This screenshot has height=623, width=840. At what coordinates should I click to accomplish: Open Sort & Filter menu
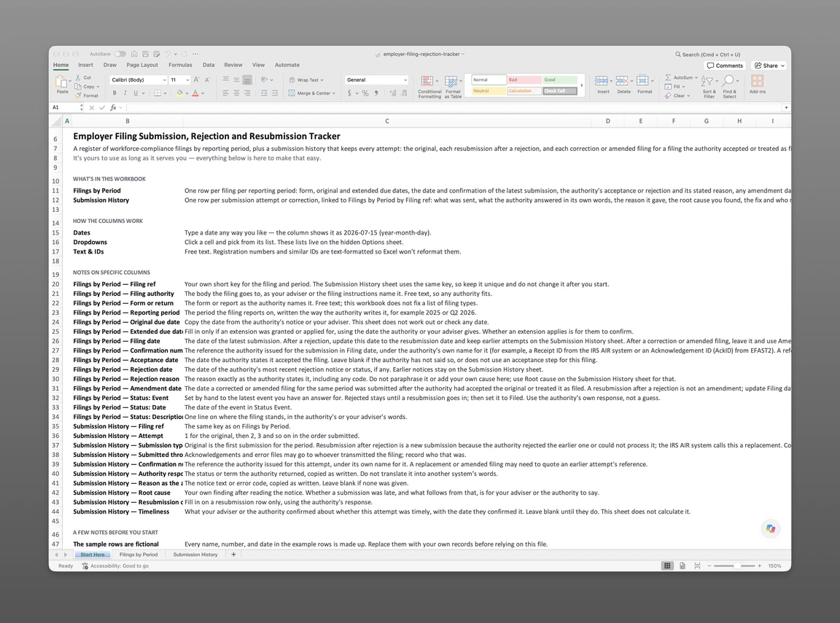pyautogui.click(x=709, y=87)
